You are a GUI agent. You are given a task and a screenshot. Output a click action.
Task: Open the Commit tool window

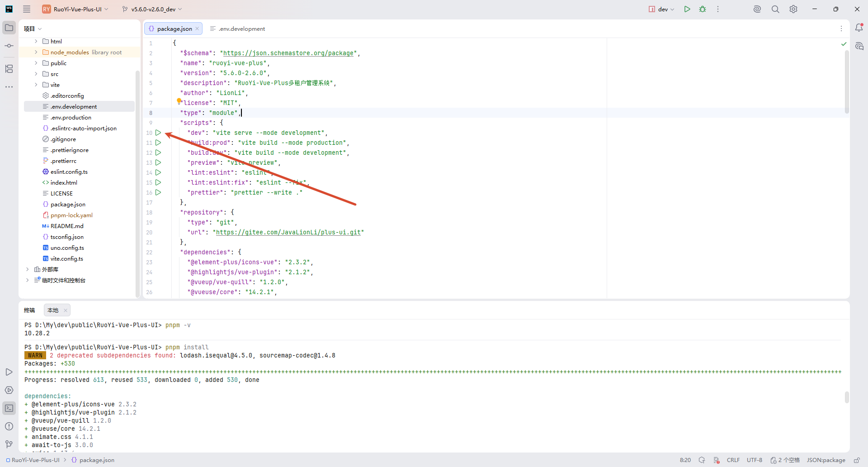coord(9,46)
